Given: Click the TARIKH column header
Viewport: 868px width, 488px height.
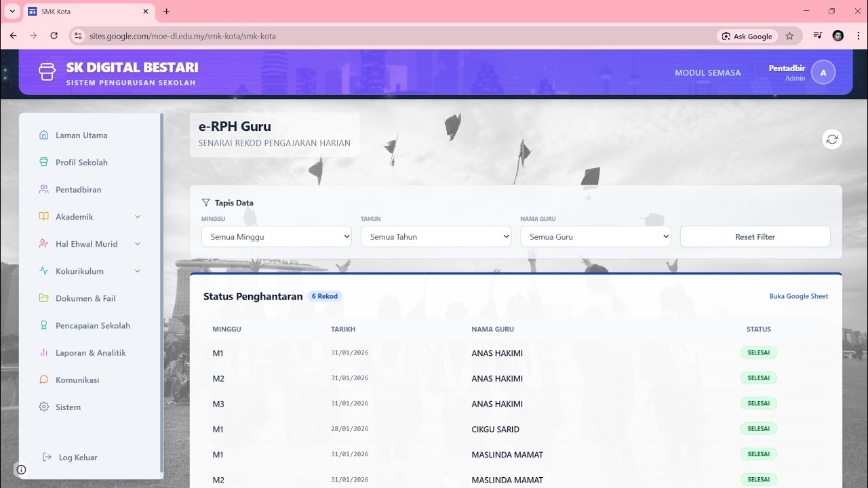Looking at the screenshot, I should [x=343, y=329].
